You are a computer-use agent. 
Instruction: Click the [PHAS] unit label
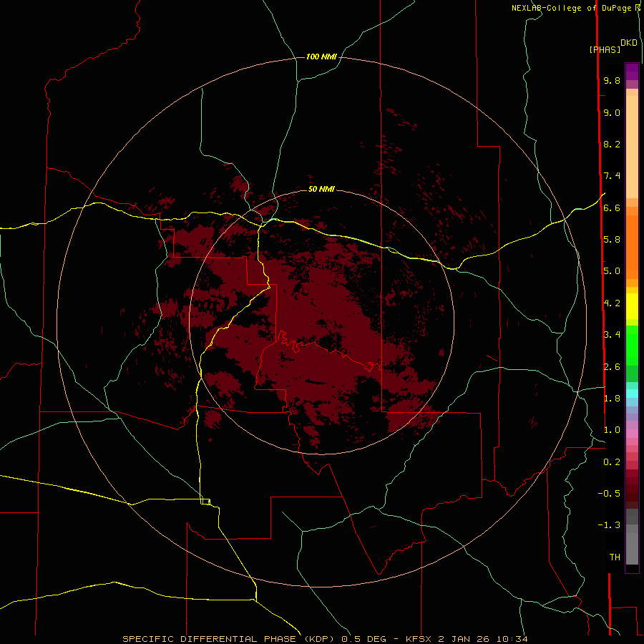[605, 49]
